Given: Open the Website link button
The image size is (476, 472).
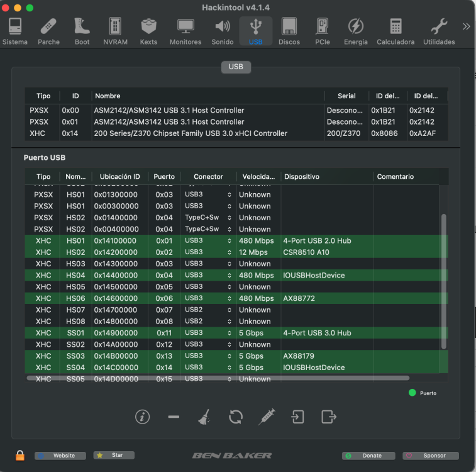Looking at the screenshot, I should [60, 455].
